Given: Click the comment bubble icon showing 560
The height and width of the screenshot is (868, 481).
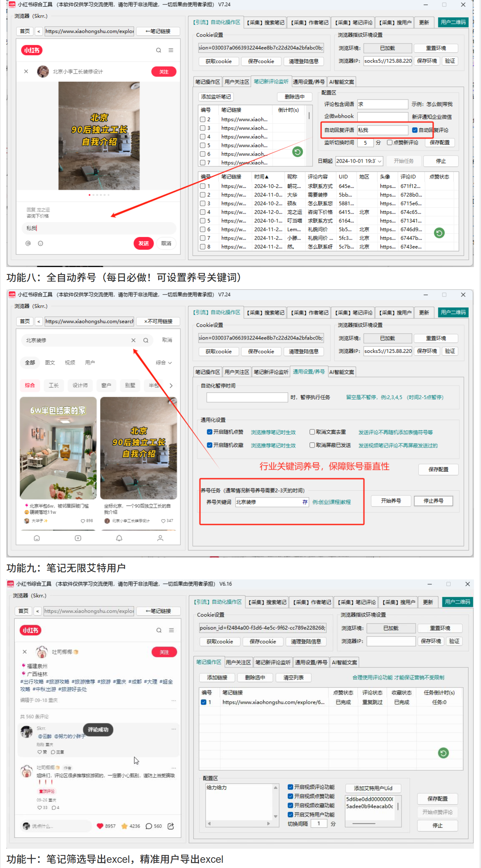Looking at the screenshot, I should pyautogui.click(x=149, y=826).
